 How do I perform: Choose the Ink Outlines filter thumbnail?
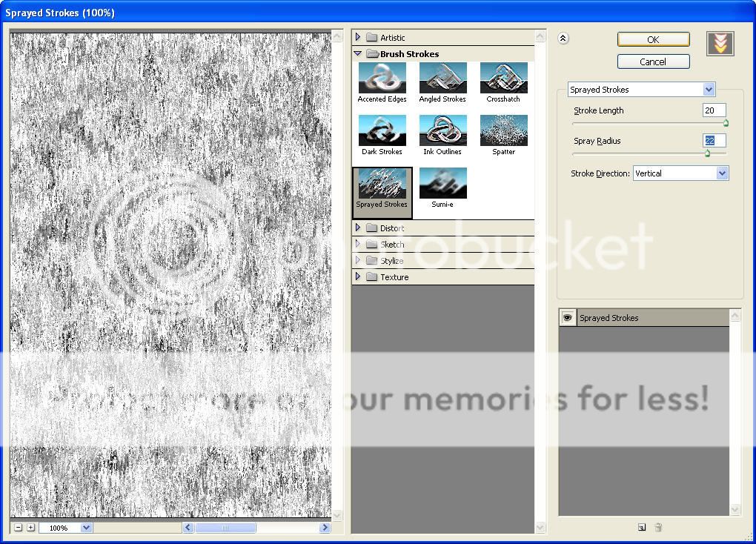[x=442, y=130]
